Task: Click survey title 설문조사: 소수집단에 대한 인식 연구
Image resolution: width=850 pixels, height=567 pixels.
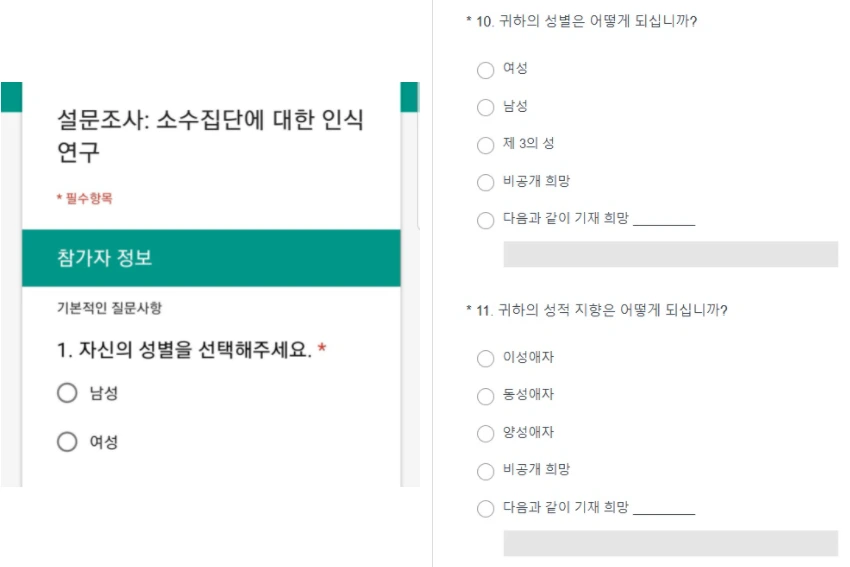Action: pyautogui.click(x=210, y=136)
